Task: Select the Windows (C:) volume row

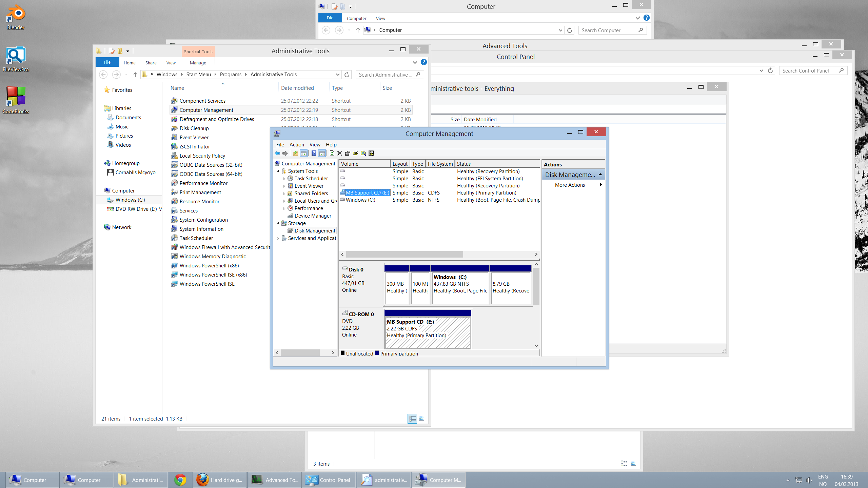Action: [439, 200]
